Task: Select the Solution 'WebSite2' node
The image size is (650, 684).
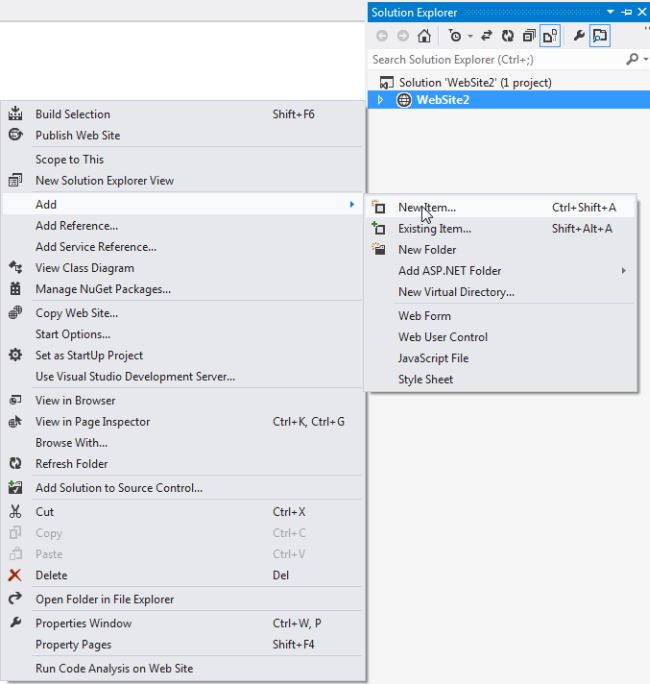Action: [x=475, y=82]
